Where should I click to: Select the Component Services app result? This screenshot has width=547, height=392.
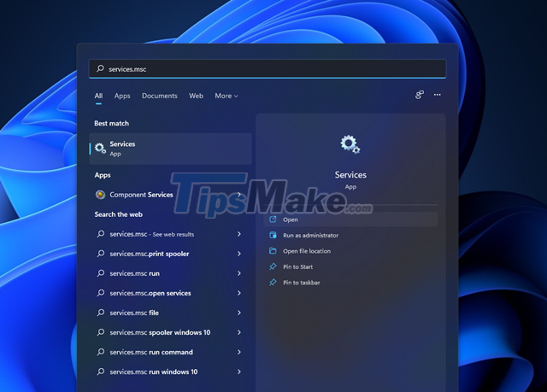tap(170, 195)
